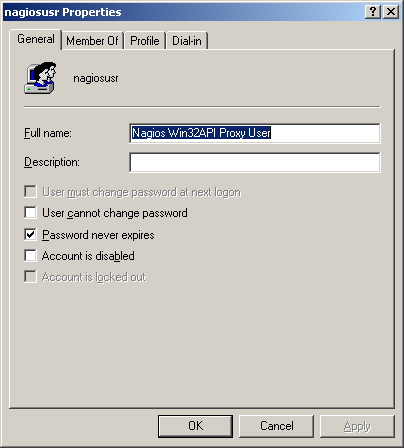404x448 pixels.
Task: Click the nagiosusr Properties title bar
Action: pos(183,12)
